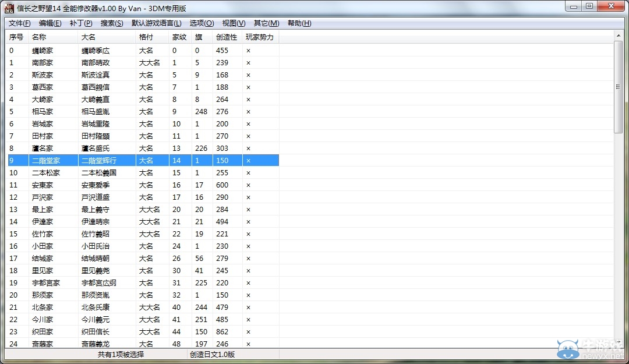
Task: Sort by the 名称 column header
Action: (54, 37)
